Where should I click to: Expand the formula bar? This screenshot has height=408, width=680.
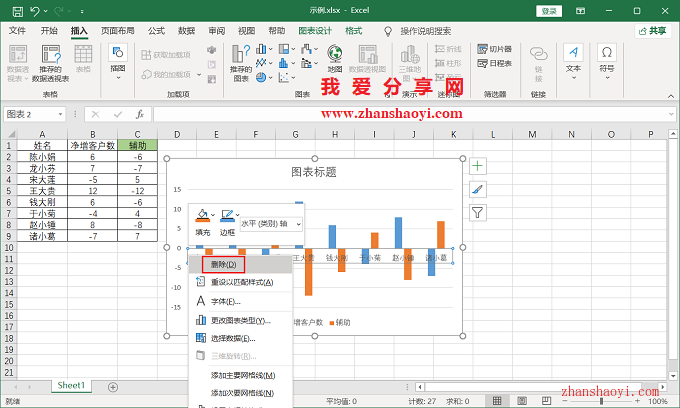(x=671, y=114)
